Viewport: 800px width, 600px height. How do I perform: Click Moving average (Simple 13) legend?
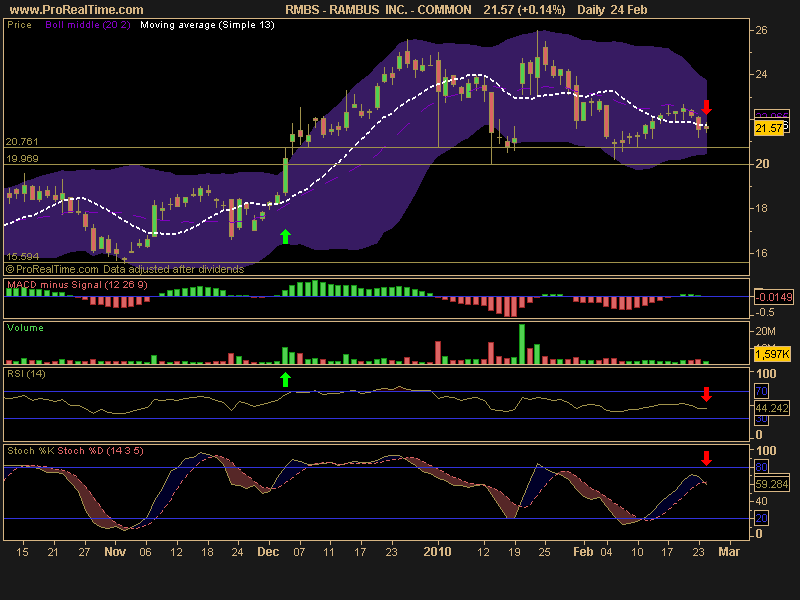tap(207, 25)
